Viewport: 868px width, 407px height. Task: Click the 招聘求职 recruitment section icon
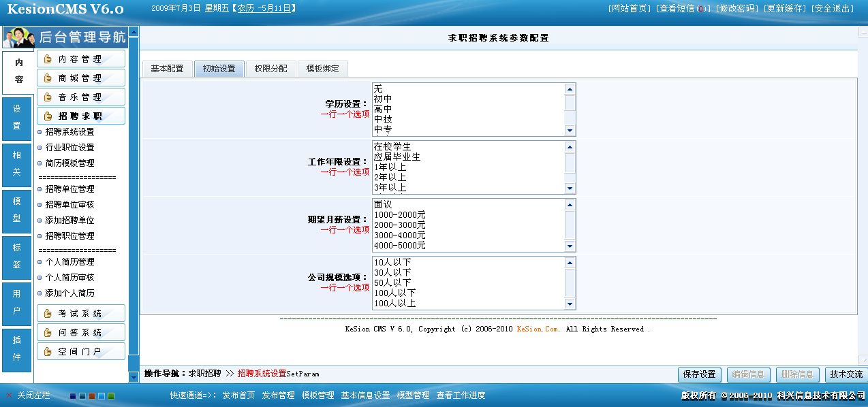(x=48, y=115)
